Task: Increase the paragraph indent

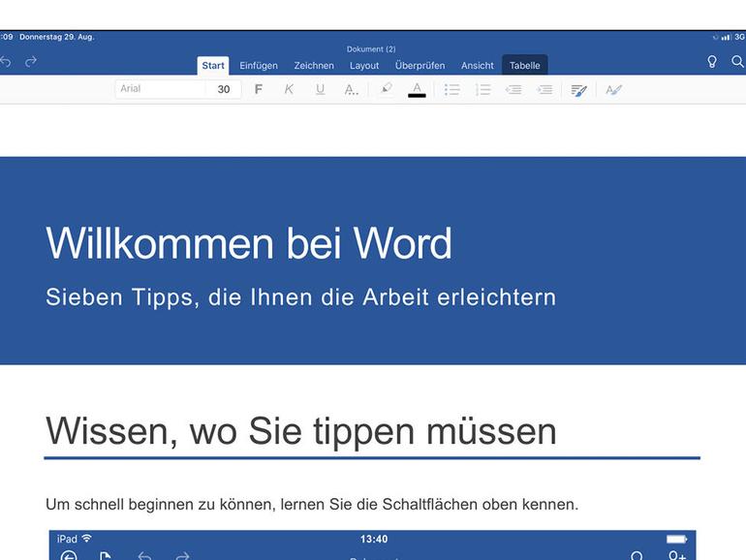Action: pos(544,89)
